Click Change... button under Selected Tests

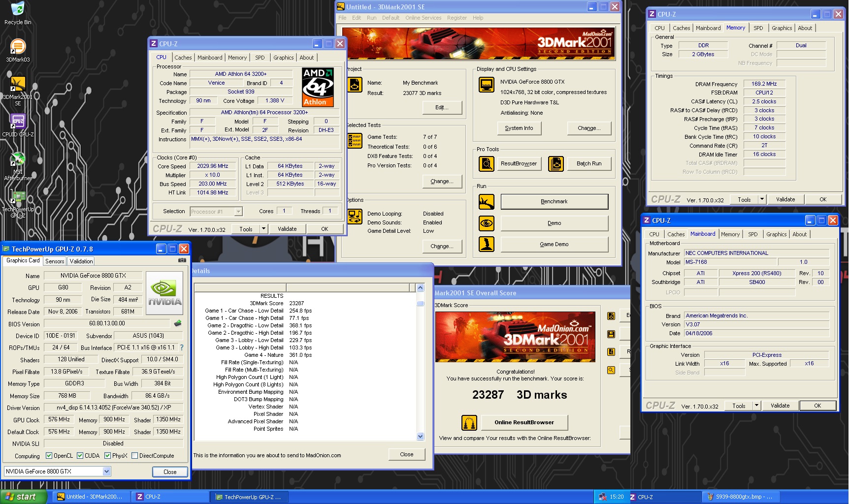pos(442,181)
